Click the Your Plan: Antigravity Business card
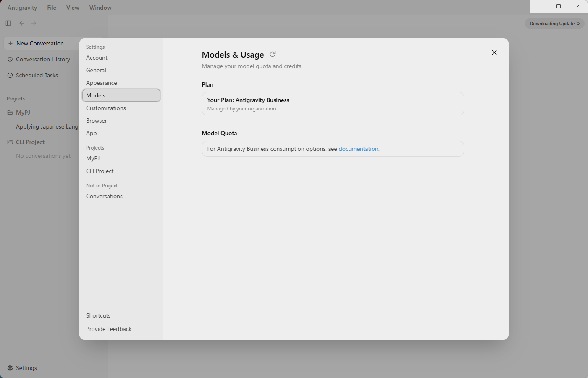Screen dimensions: 588x378 click(333, 104)
